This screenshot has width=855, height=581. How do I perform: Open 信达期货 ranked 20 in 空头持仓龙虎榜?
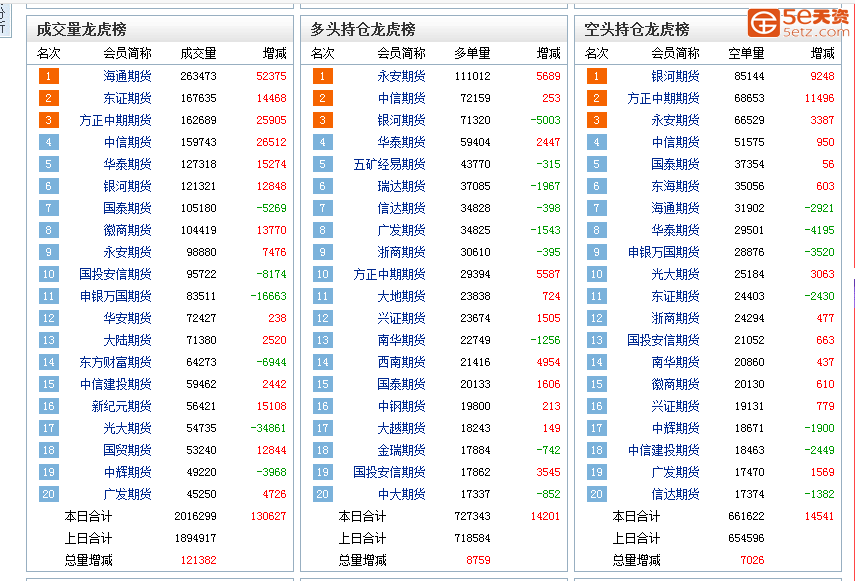(675, 494)
